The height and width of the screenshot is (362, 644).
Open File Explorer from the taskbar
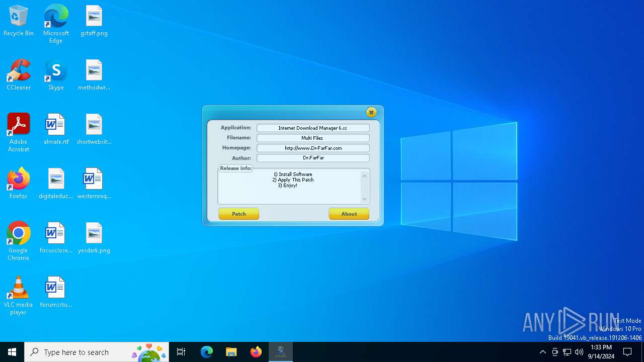click(x=231, y=352)
